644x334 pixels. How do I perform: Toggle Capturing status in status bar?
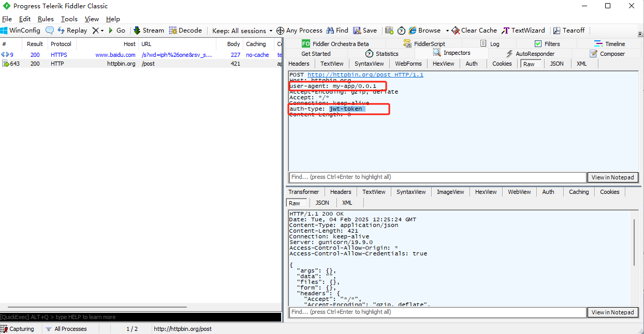18,329
